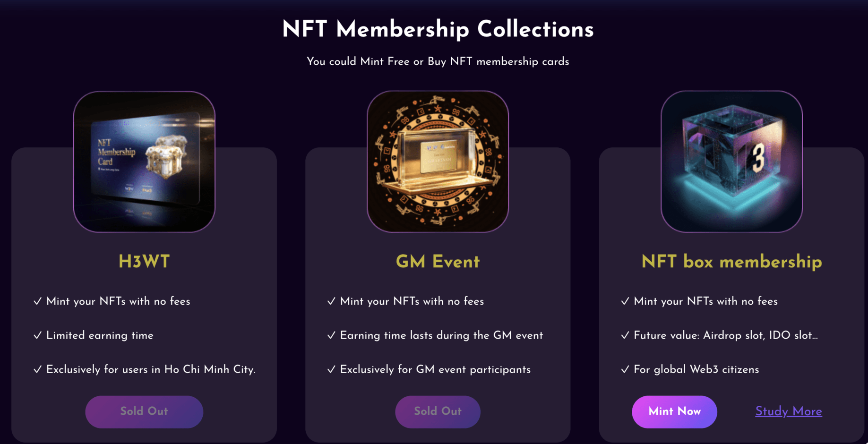Screen dimensions: 868x444
Task: Select the H3WT collection title
Action: [144, 262]
